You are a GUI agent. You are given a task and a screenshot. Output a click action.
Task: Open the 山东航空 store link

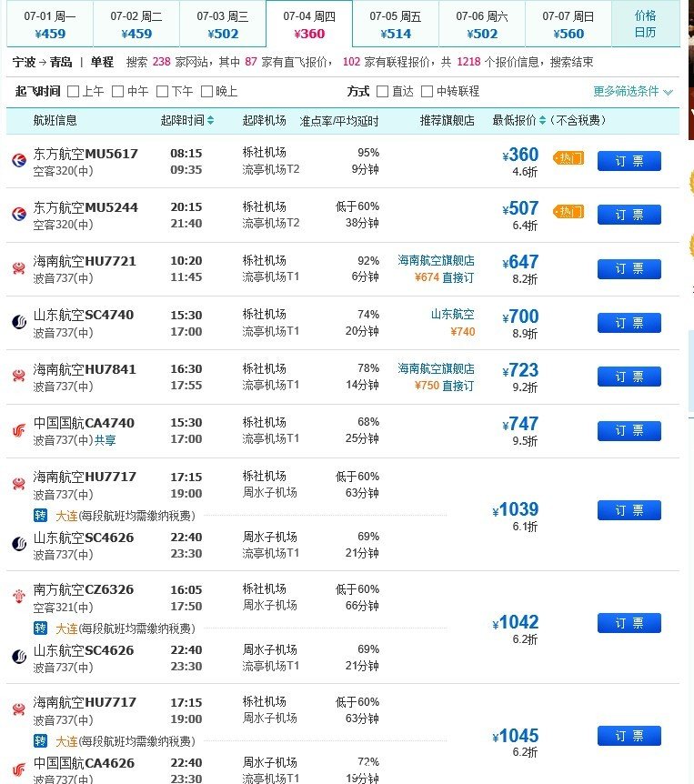452,315
